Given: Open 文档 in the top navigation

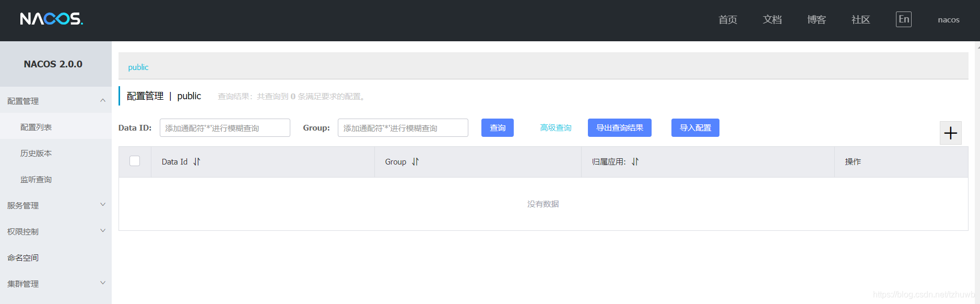Looking at the screenshot, I should pos(772,20).
